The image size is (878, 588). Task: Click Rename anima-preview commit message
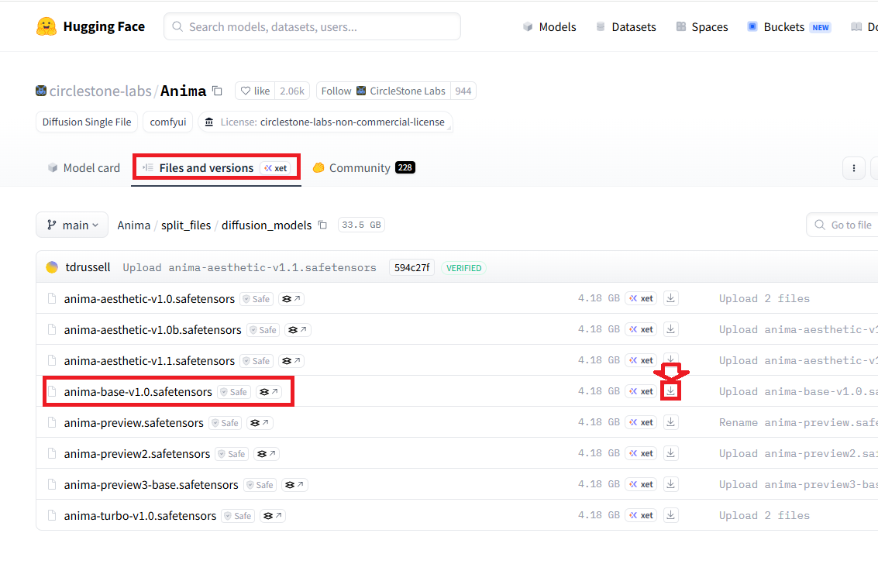coord(798,422)
